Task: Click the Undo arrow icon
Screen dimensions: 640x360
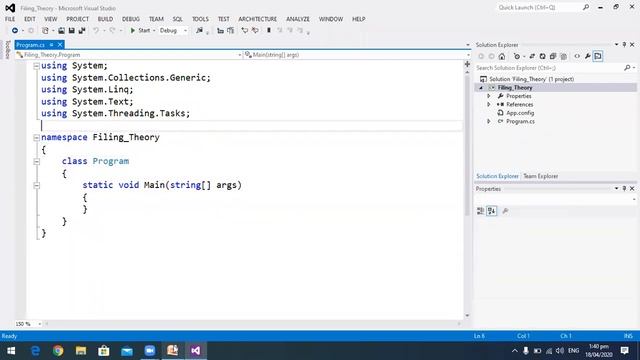Action: click(x=96, y=31)
